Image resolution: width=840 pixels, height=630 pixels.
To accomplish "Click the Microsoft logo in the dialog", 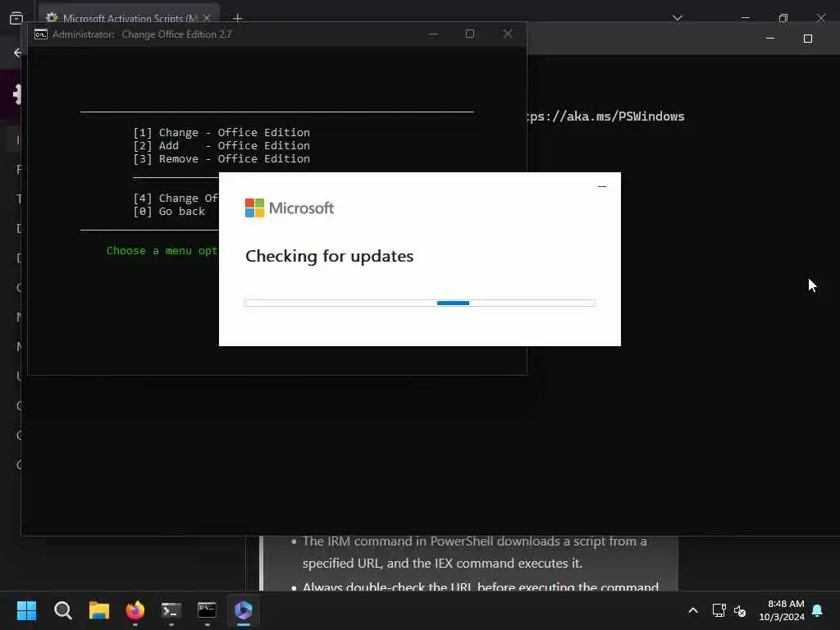I will [290, 208].
